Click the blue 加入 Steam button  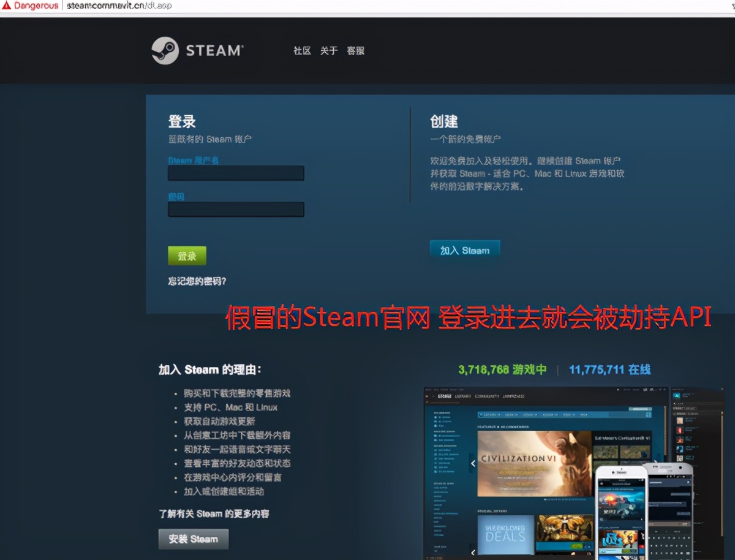point(464,249)
